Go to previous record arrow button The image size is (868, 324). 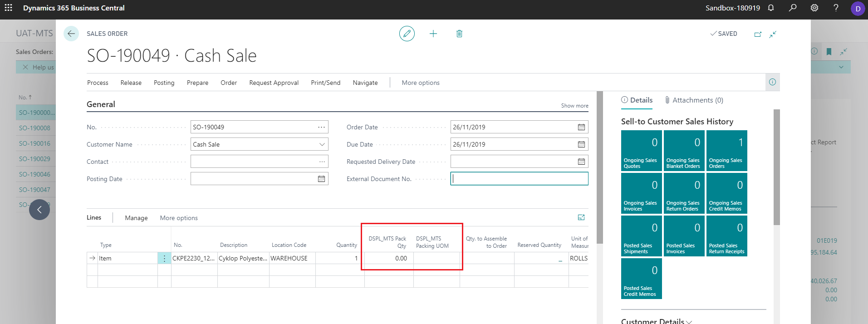pyautogui.click(x=39, y=210)
